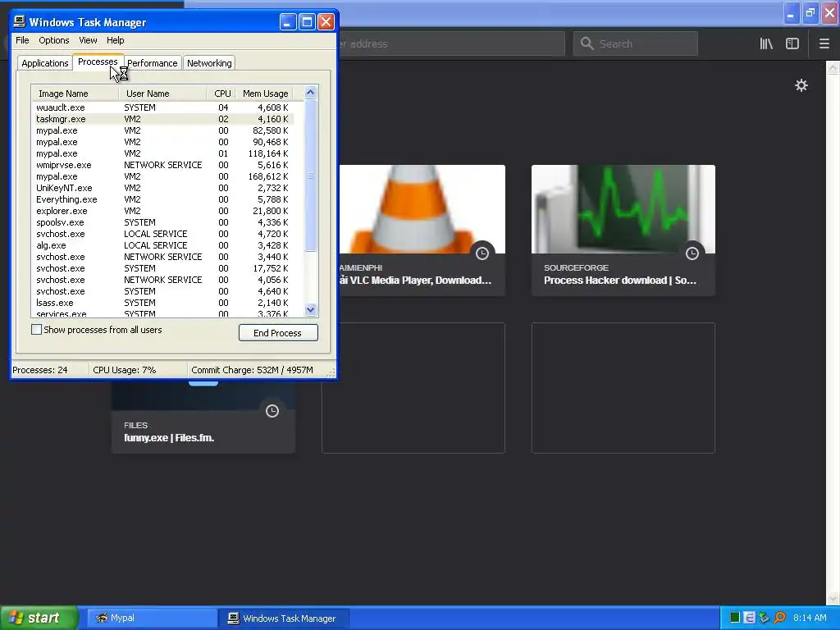The width and height of the screenshot is (840, 630).
Task: Click the magnifier tray icon
Action: (779, 618)
